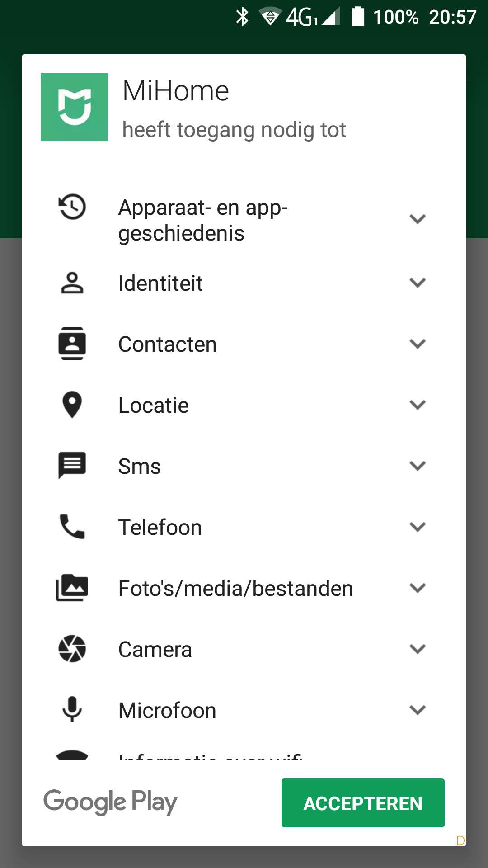Expand the Sms permission chevron
Image resolution: width=488 pixels, height=868 pixels.
(x=418, y=466)
